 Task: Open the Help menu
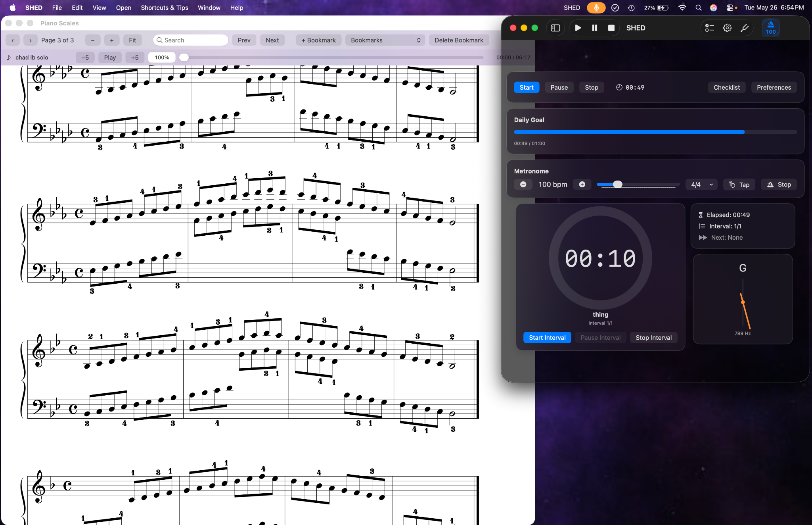[x=237, y=8]
